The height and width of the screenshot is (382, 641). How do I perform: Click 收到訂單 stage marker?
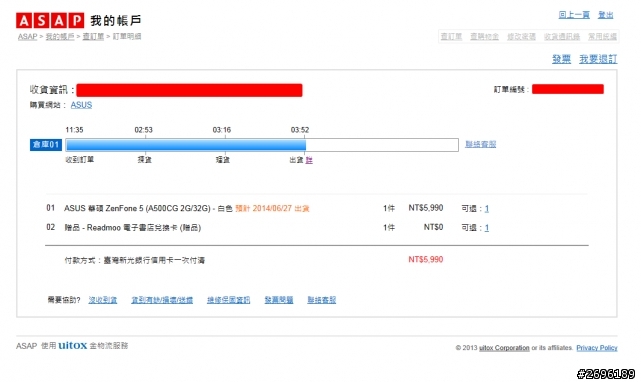click(x=79, y=160)
